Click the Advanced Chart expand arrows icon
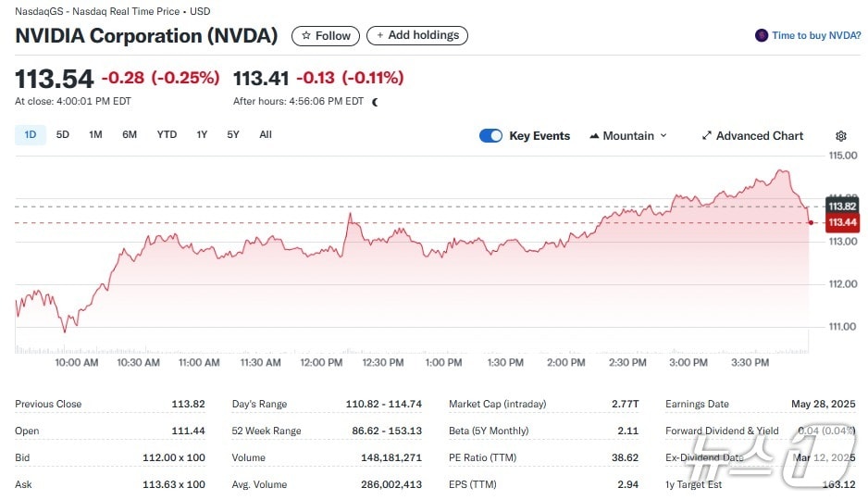This screenshot has height=500, width=868. coord(707,136)
